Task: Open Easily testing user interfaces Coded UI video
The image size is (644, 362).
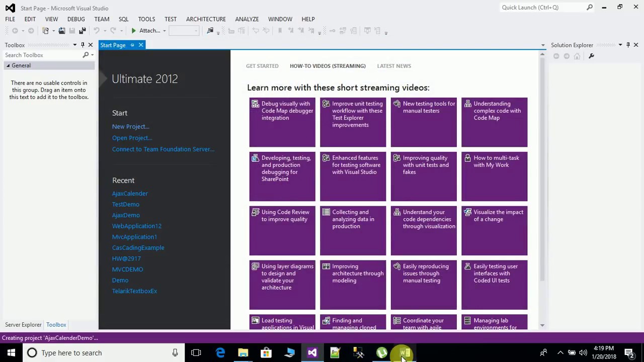Action: pyautogui.click(x=495, y=285)
